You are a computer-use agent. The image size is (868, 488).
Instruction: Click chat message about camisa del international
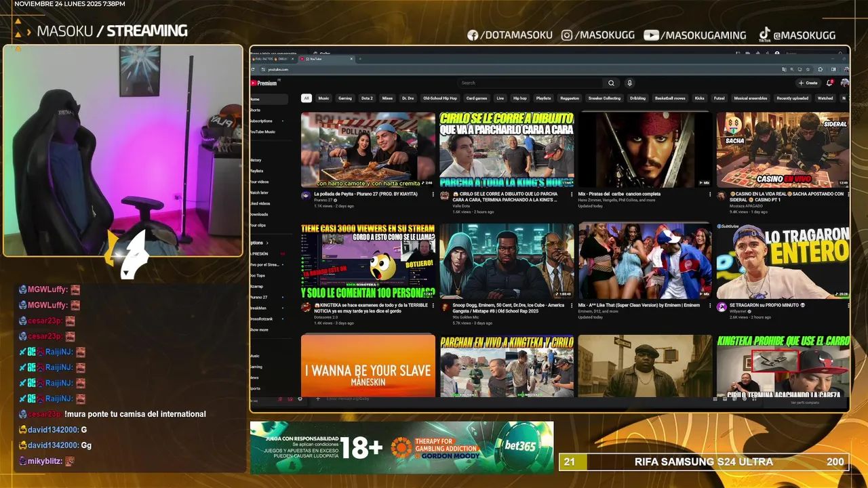click(x=135, y=414)
